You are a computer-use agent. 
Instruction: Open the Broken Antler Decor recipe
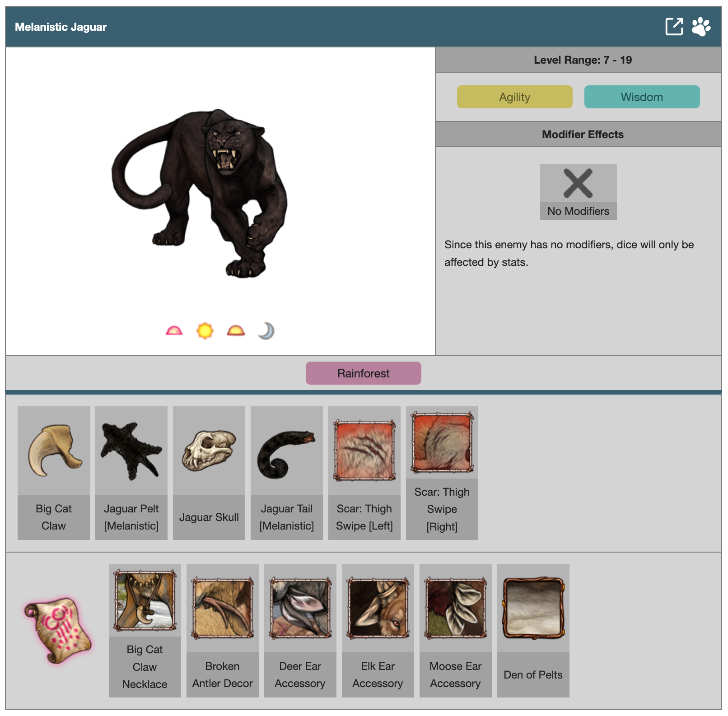click(223, 631)
